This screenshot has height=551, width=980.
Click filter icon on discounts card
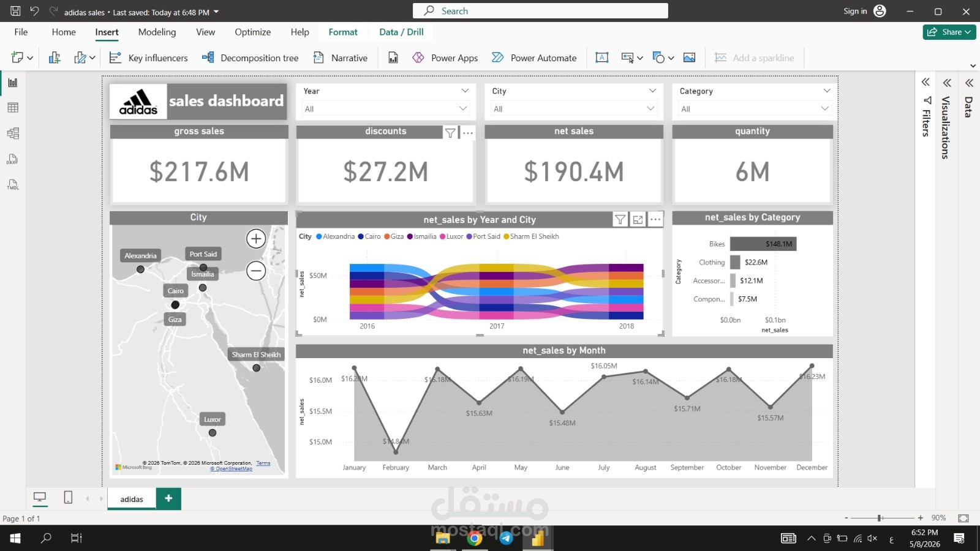tap(450, 133)
